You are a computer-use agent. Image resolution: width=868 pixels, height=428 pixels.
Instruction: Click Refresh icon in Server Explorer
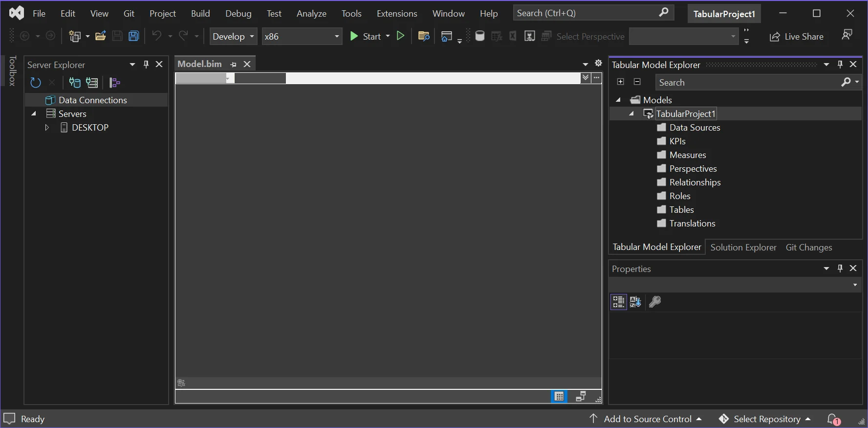point(35,83)
